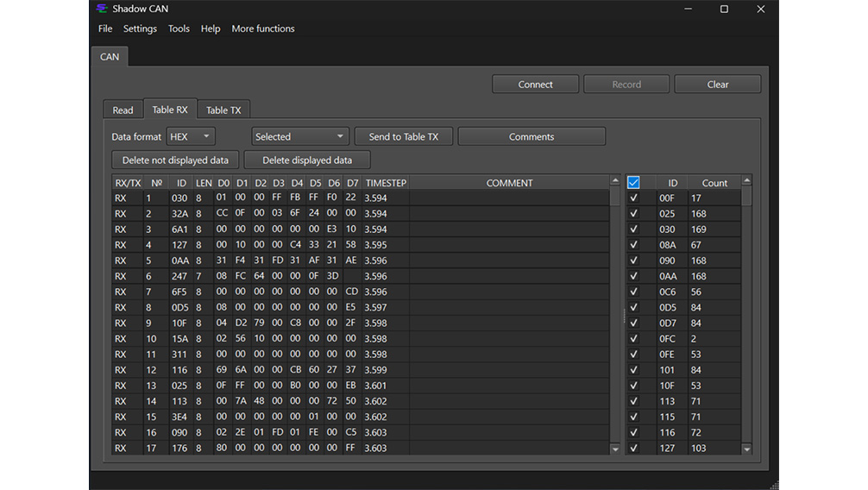This screenshot has width=868, height=490.
Task: Click the Clear button
Action: point(717,85)
